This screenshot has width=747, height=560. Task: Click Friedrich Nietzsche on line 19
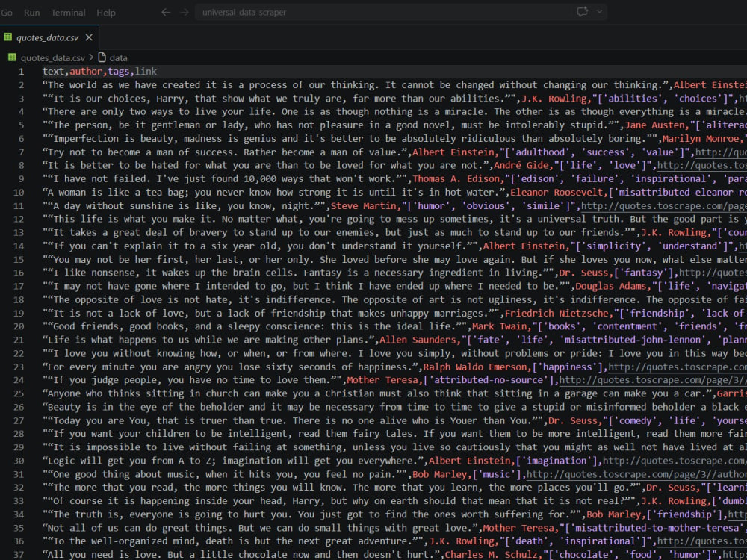click(557, 313)
